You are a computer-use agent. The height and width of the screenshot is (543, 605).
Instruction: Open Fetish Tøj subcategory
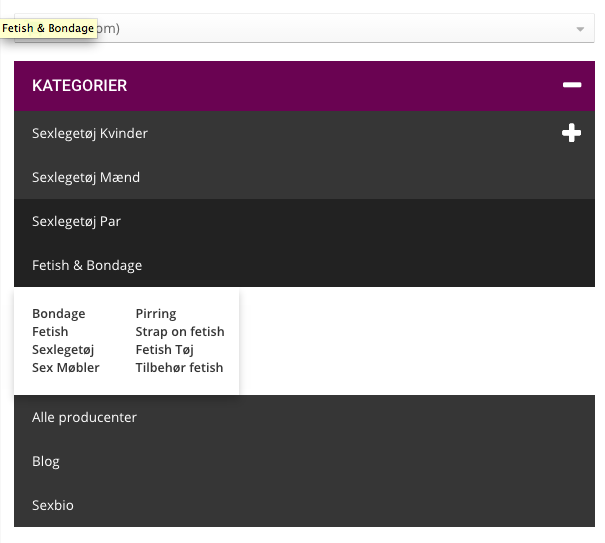pyautogui.click(x=165, y=350)
